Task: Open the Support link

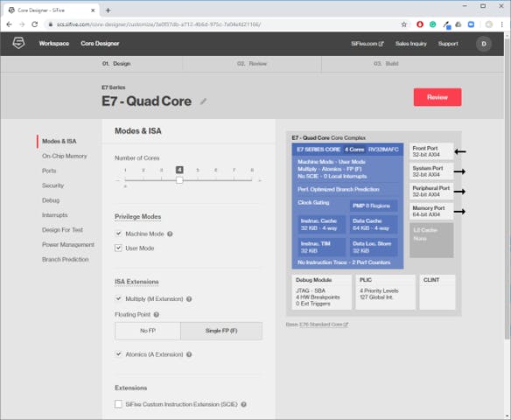Action: click(x=448, y=44)
